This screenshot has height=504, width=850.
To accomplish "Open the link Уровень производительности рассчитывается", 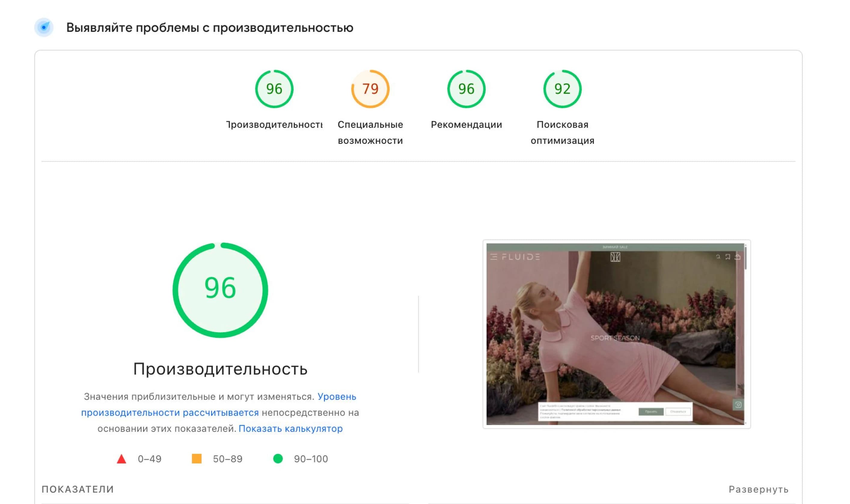I will coord(219,405).
